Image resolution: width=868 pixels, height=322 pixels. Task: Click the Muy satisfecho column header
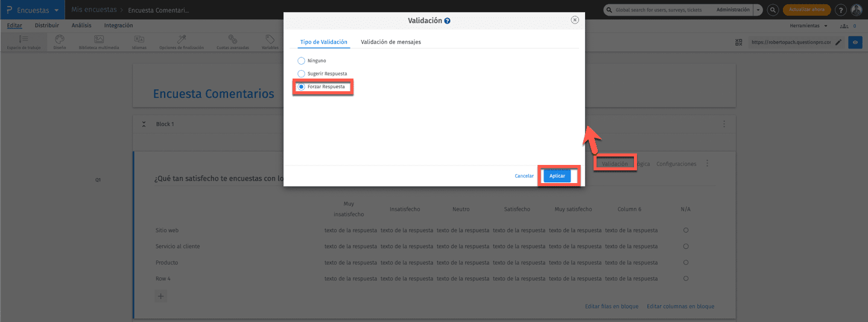click(573, 209)
